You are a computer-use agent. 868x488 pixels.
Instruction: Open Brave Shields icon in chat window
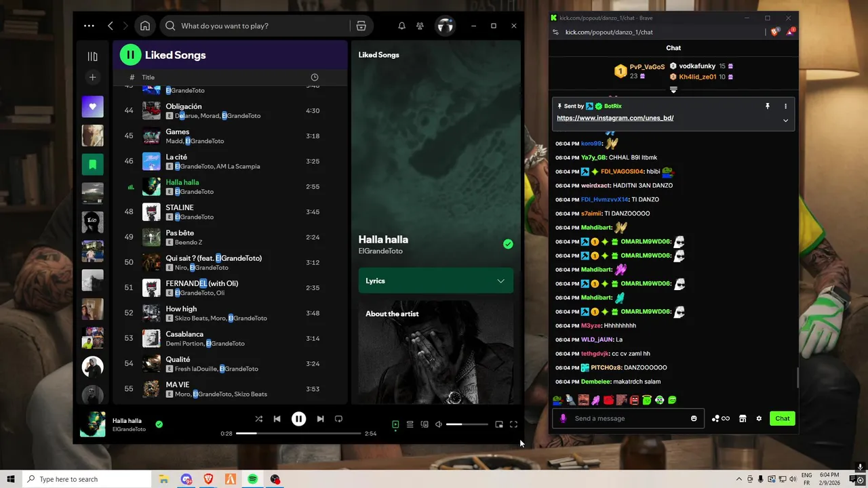pyautogui.click(x=775, y=32)
